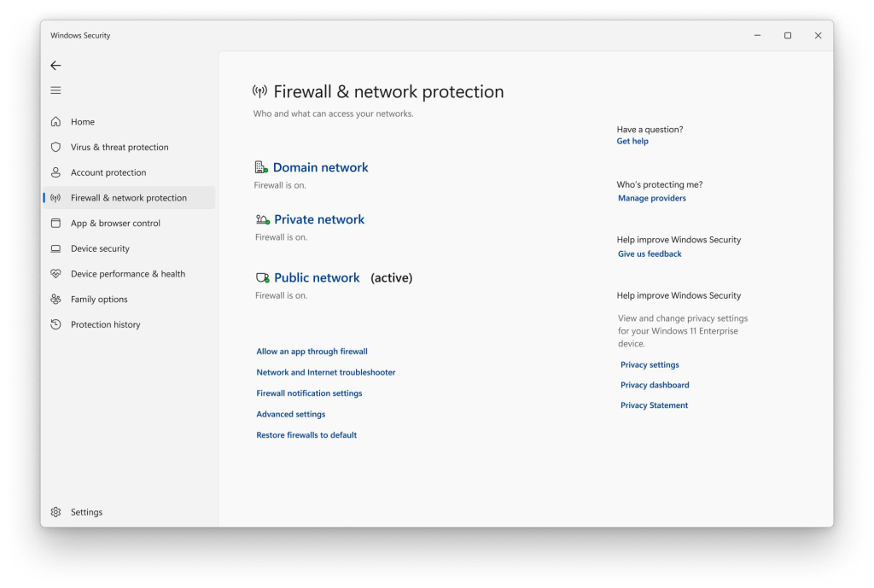Click the Family options people icon

click(x=55, y=300)
